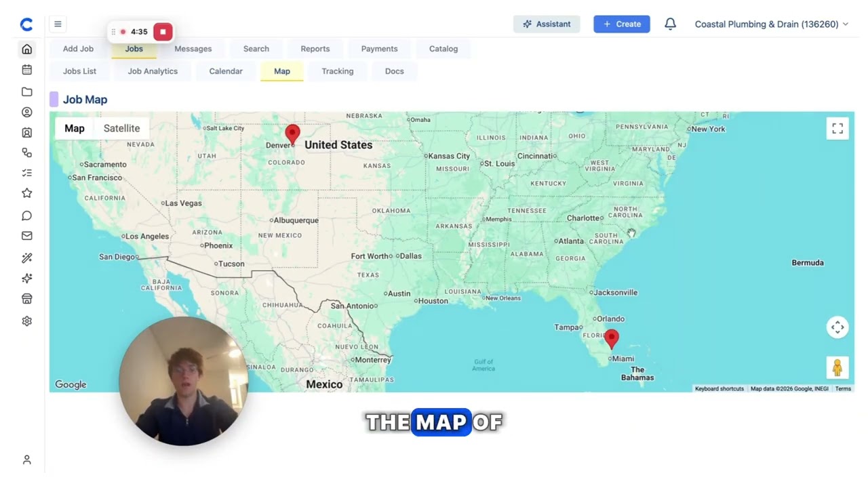Click the Atlanta label on the map

click(571, 241)
